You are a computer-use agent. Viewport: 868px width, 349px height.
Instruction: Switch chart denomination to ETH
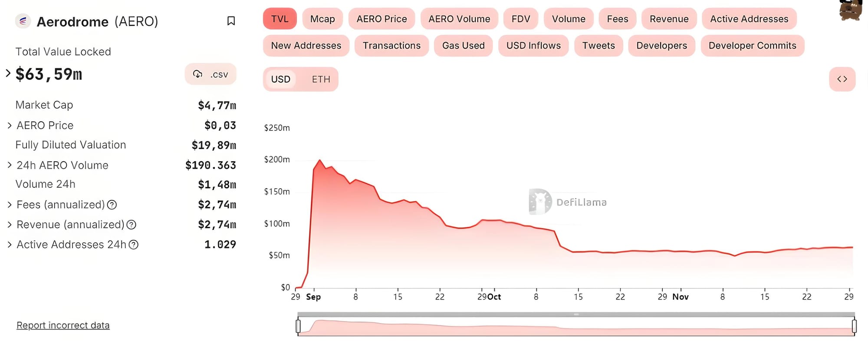321,79
